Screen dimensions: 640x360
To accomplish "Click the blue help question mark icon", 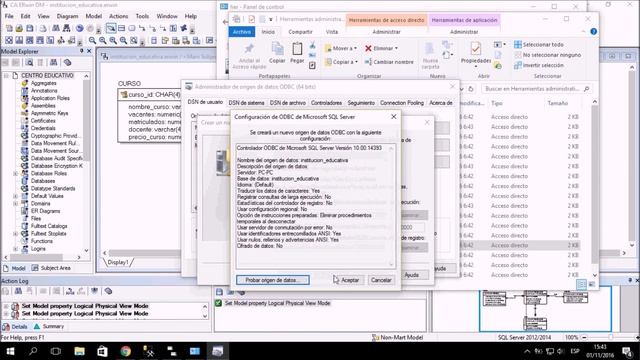I will (x=593, y=31).
